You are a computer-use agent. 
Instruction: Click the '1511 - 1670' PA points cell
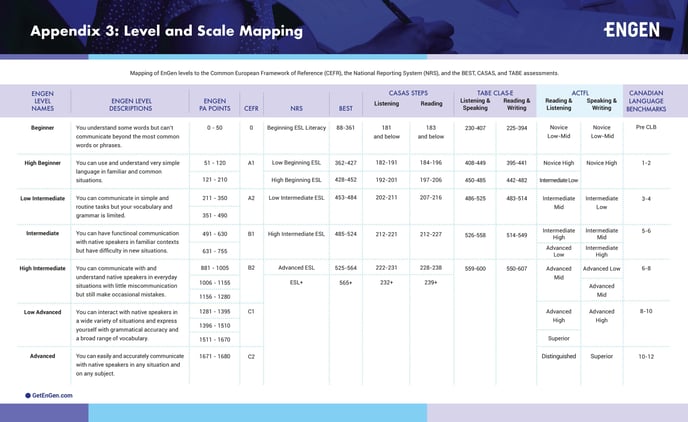coord(215,339)
